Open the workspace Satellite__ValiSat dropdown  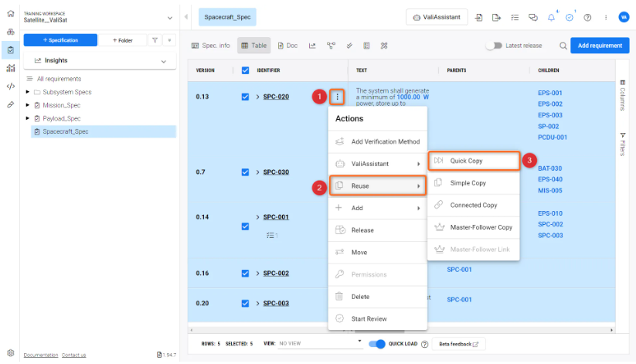click(169, 18)
